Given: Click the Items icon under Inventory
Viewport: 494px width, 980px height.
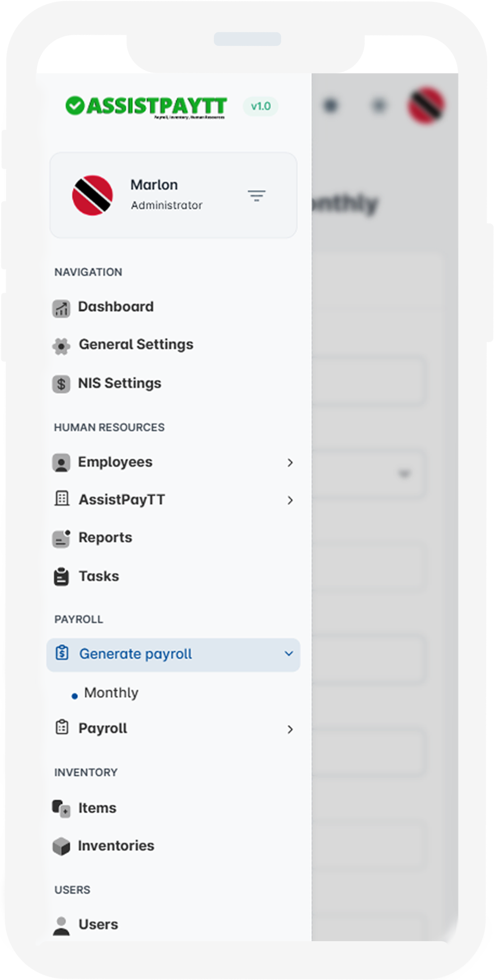Looking at the screenshot, I should tap(61, 809).
